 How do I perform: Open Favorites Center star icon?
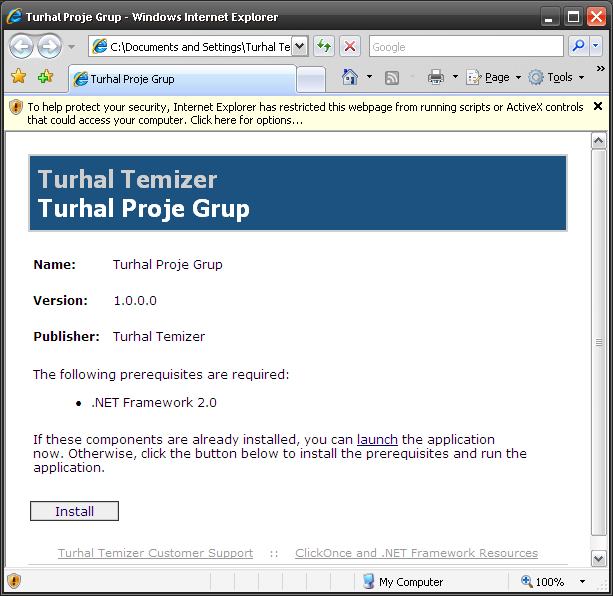coord(18,76)
